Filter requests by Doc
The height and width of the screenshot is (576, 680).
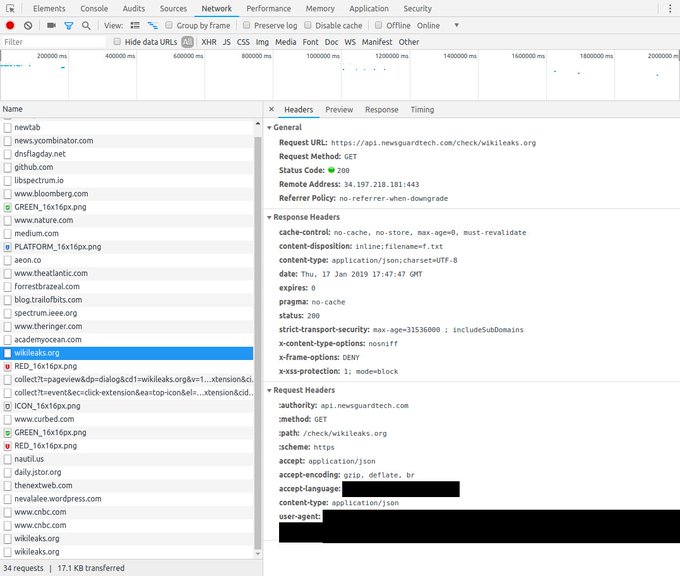[x=331, y=42]
